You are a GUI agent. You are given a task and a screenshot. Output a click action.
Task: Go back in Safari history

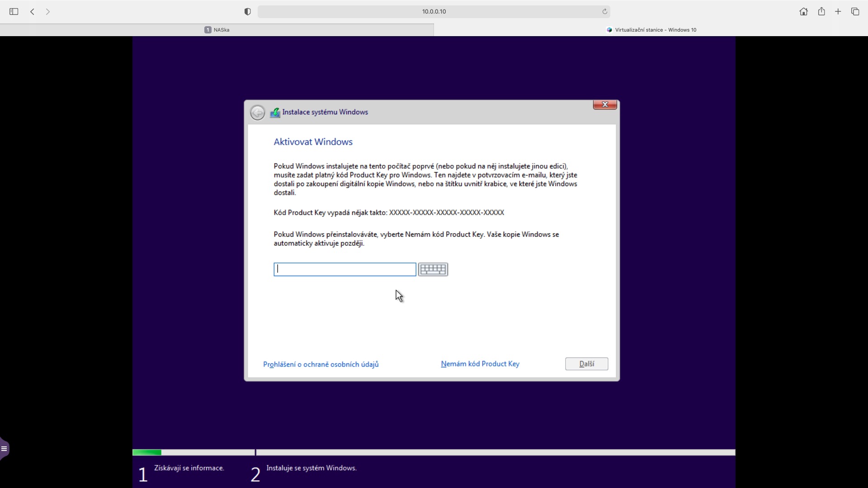tap(32, 12)
